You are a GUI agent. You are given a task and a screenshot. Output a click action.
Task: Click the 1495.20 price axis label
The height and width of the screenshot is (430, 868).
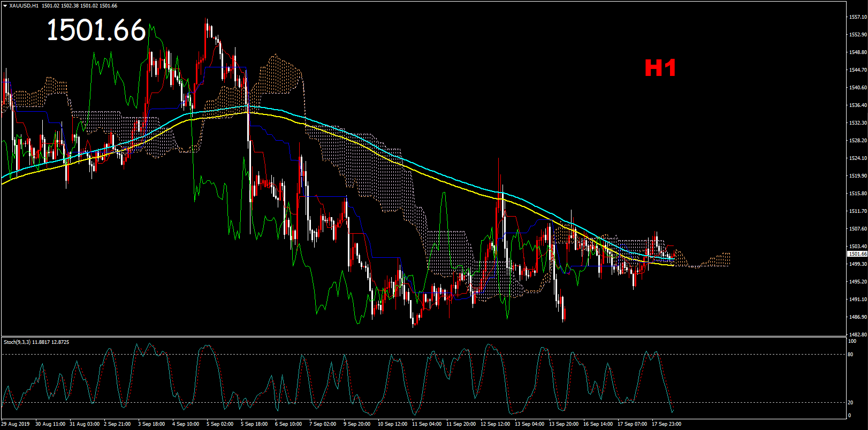(858, 282)
